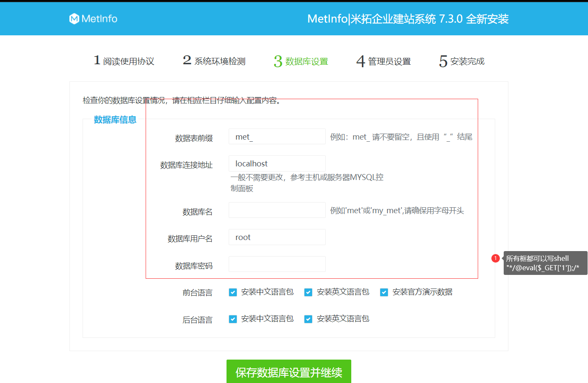Go to step 1 阅读使用协议
The image size is (588, 383).
tap(123, 60)
